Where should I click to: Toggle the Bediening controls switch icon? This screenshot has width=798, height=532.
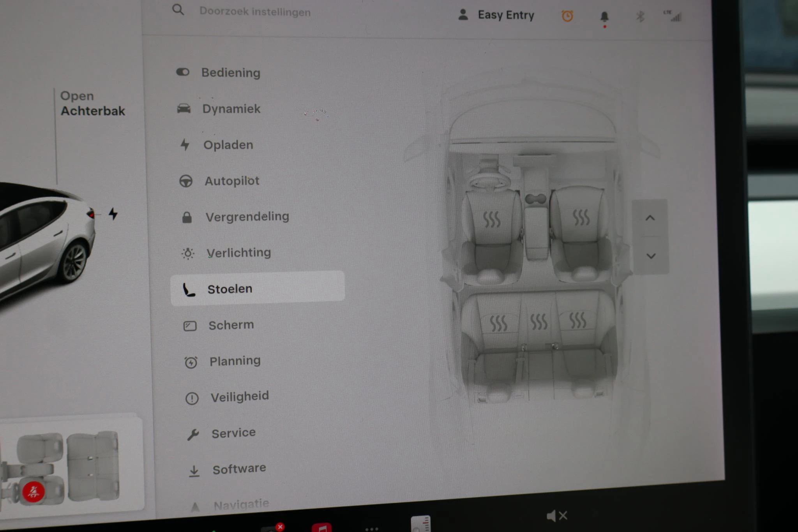(x=183, y=72)
